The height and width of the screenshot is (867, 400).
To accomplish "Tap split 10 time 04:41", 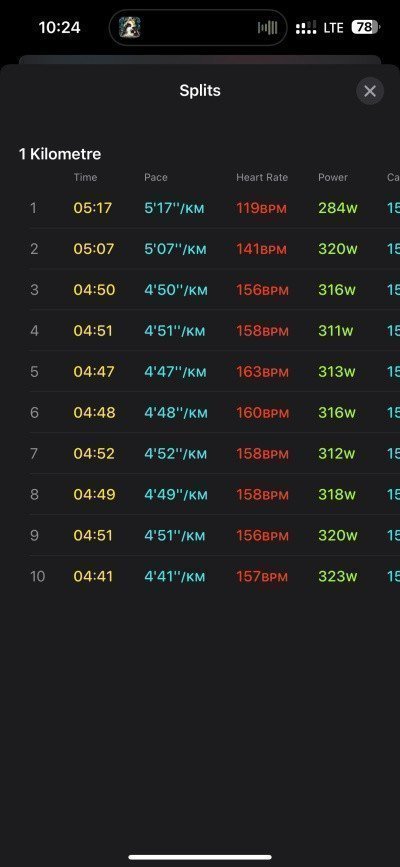I will (92, 576).
